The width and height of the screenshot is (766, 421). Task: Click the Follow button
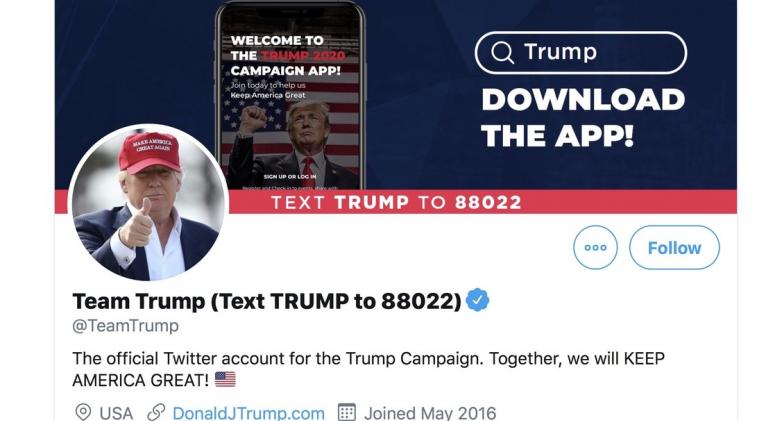pyautogui.click(x=674, y=248)
